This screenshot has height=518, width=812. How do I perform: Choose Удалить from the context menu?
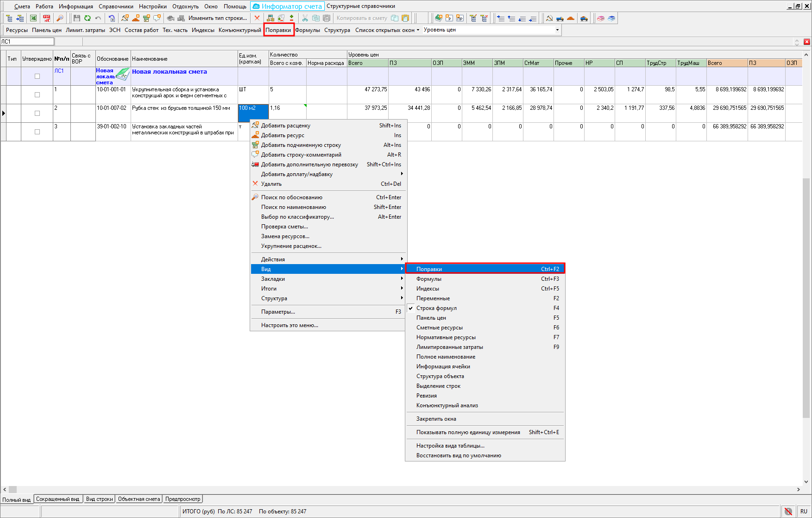coord(271,184)
